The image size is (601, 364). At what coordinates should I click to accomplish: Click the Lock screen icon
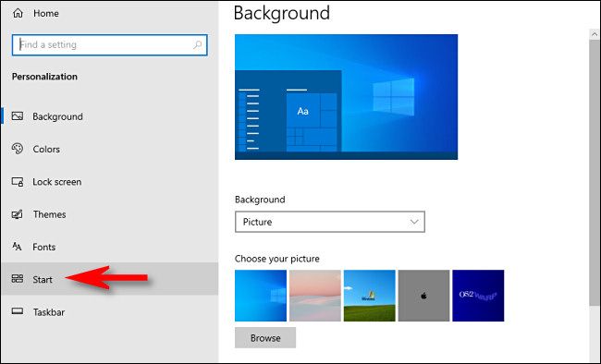[x=18, y=182]
